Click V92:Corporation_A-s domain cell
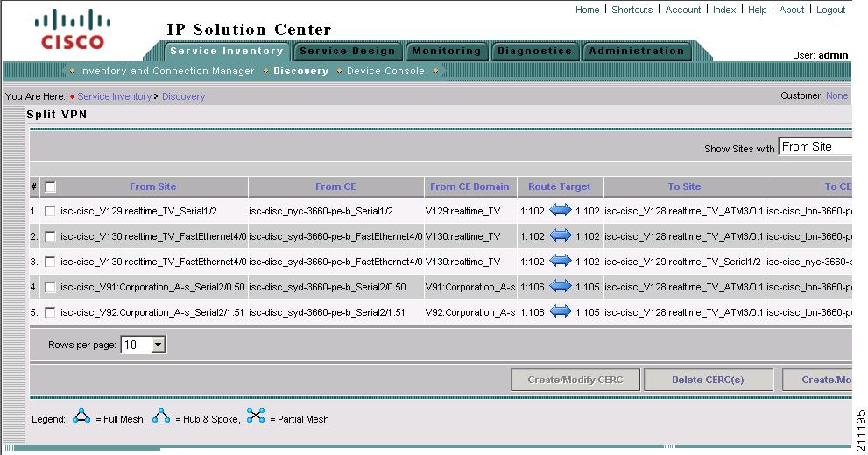The image size is (868, 455). (470, 313)
